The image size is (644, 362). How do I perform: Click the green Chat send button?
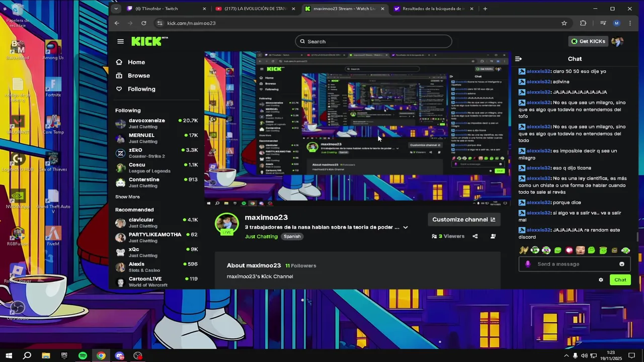[x=620, y=280]
